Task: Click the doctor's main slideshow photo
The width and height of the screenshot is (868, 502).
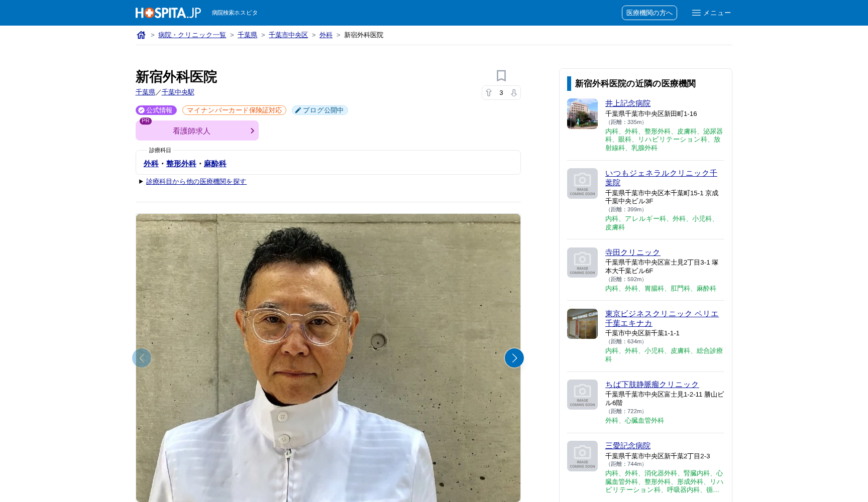Action: point(328,357)
